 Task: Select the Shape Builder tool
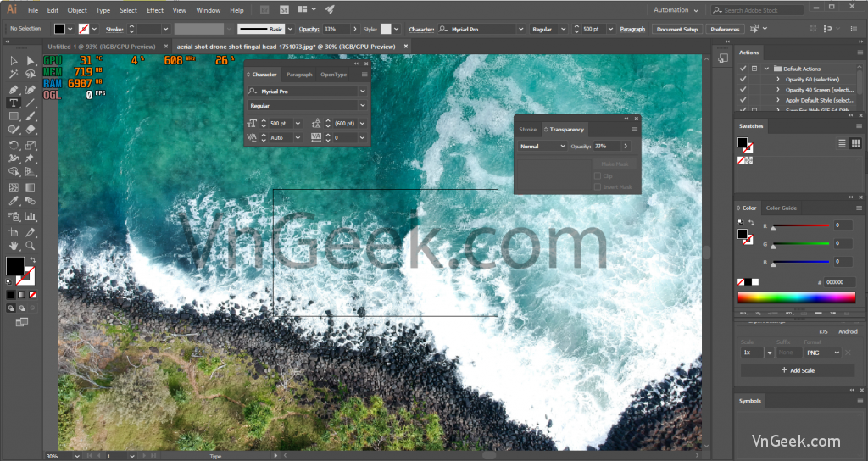coord(14,172)
